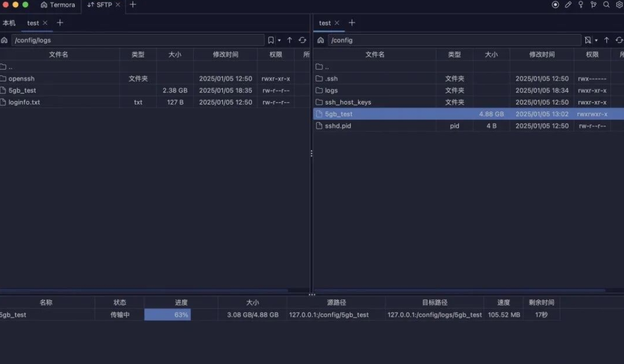The image size is (624, 364).
Task: Click the pencil highlighter icon in title bar
Action: (568, 5)
